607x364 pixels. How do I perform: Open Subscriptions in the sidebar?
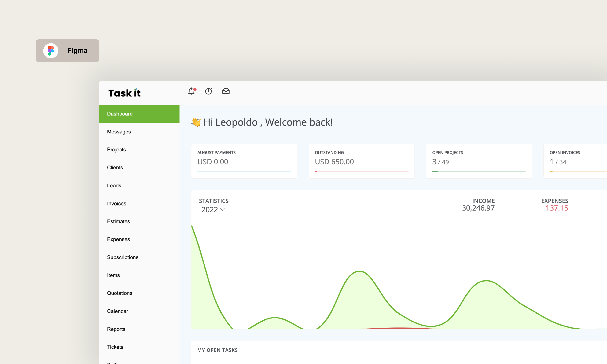click(x=139, y=257)
